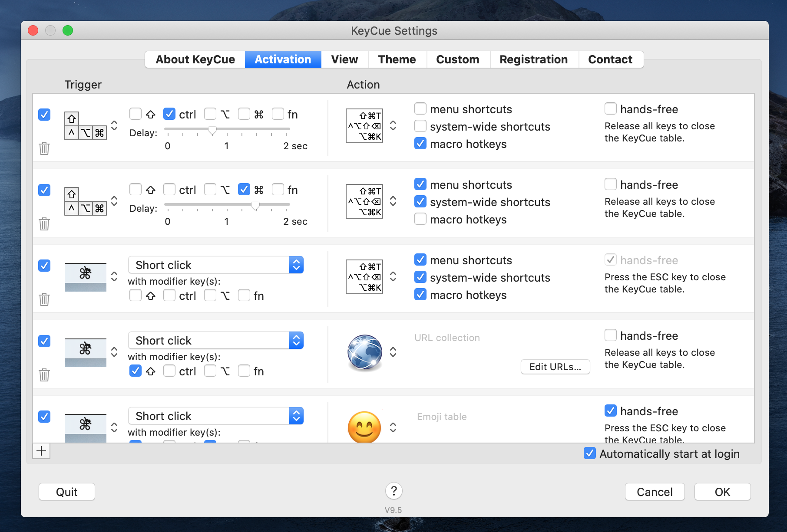This screenshot has width=787, height=532.
Task: Click shortcut table action icon in first row
Action: pyautogui.click(x=364, y=126)
